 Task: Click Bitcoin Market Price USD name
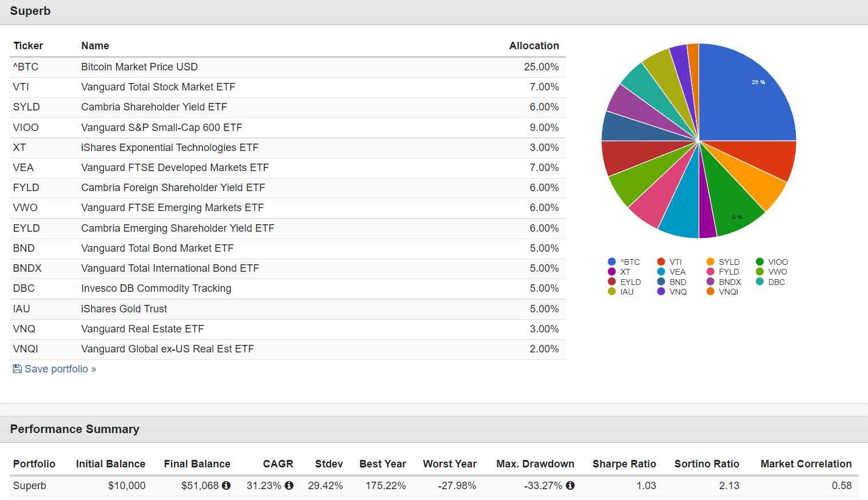(x=140, y=67)
